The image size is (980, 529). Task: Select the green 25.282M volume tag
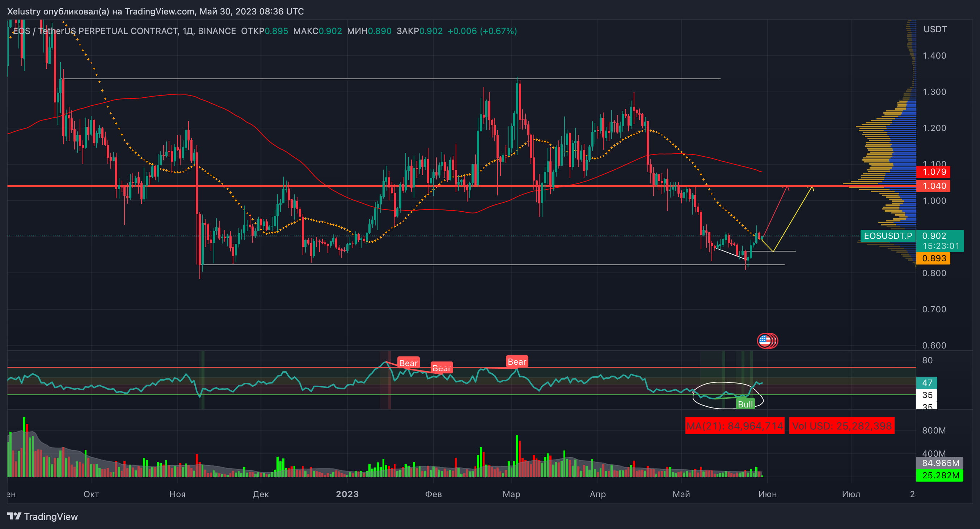point(939,475)
